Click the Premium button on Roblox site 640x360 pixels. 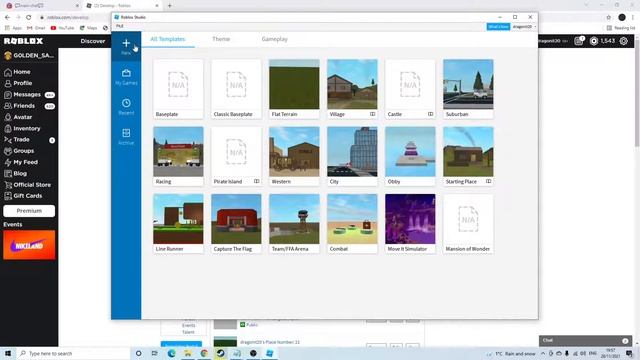click(29, 211)
